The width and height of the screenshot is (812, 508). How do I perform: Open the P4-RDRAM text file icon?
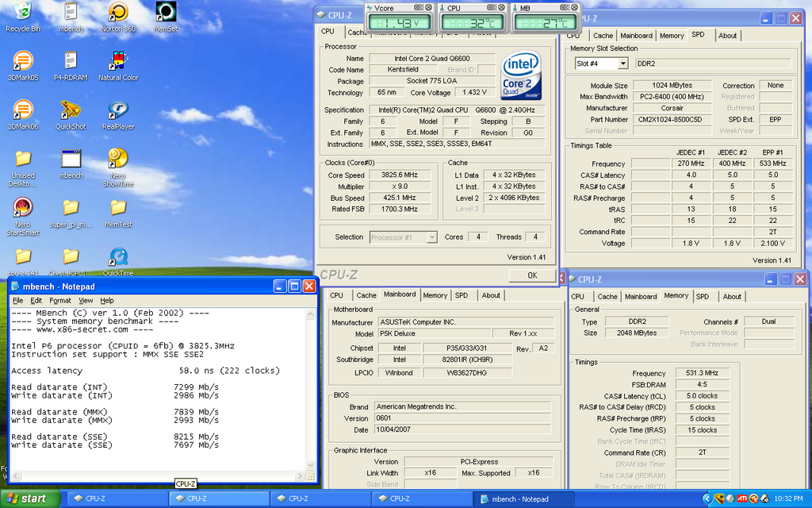(x=71, y=66)
